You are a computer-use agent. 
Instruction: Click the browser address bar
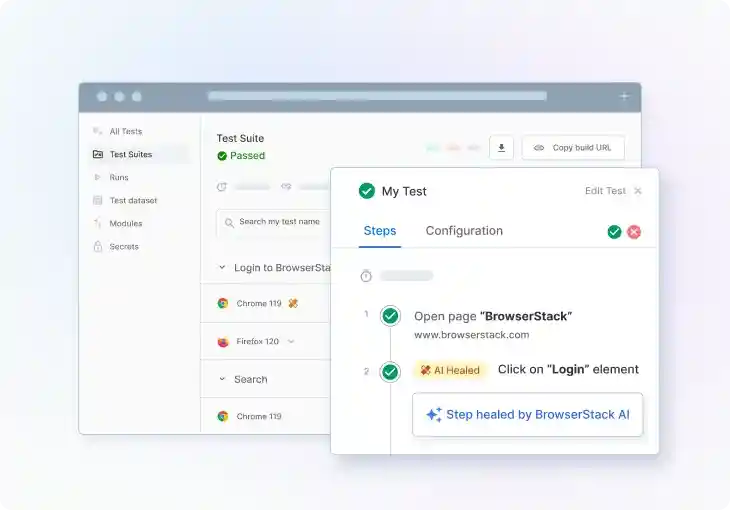coord(378,96)
